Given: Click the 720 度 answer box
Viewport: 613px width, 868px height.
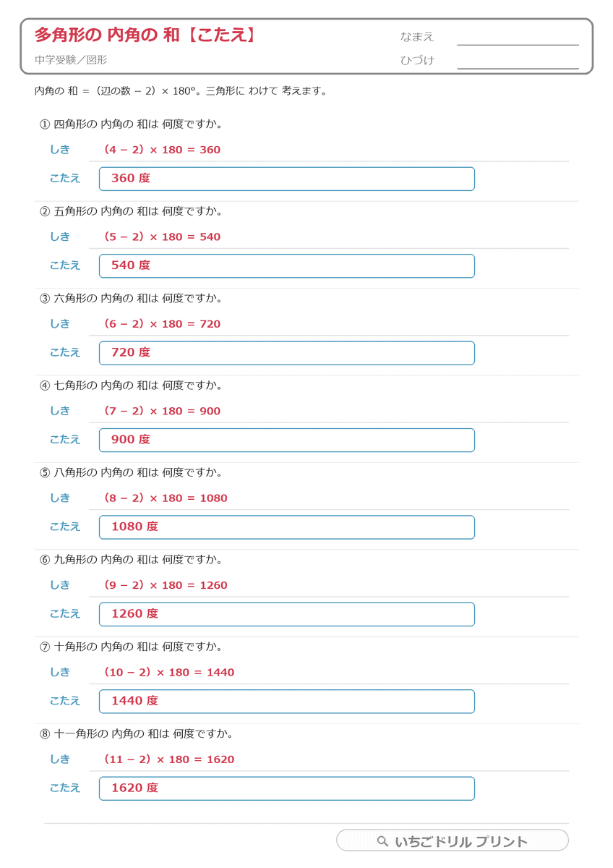Looking at the screenshot, I should point(287,353).
